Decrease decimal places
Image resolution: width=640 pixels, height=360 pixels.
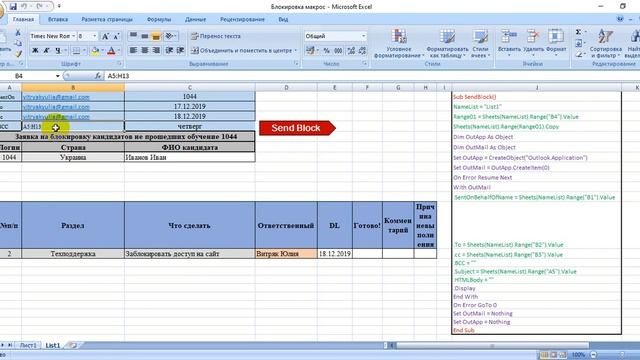(x=362, y=51)
